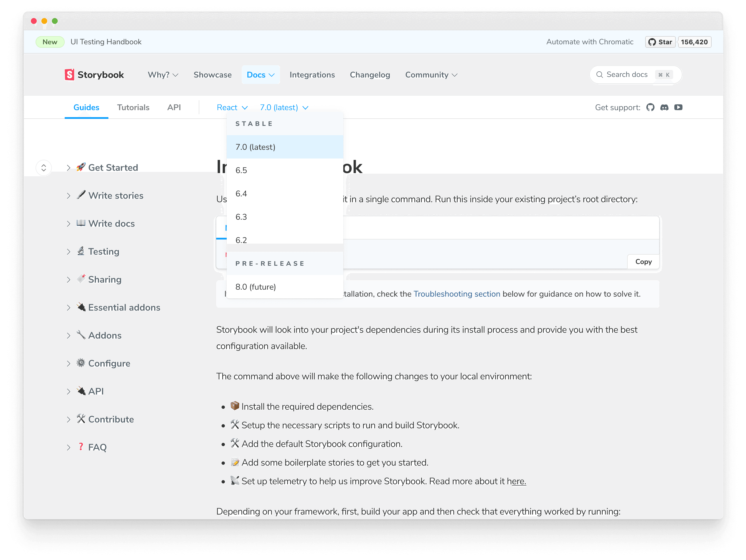Select 8.0 future pre-release version
The height and width of the screenshot is (560, 746).
tap(255, 286)
